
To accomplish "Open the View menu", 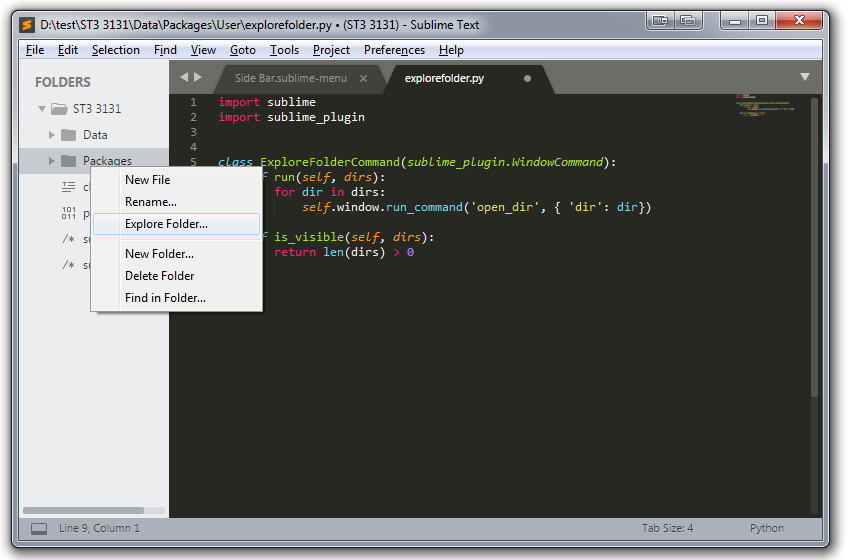I will [203, 50].
